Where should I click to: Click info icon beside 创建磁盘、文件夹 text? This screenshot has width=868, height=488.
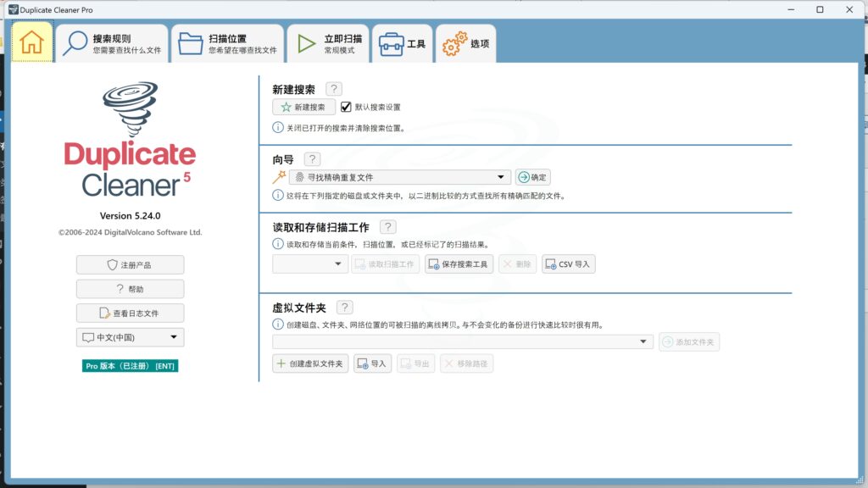click(x=278, y=324)
